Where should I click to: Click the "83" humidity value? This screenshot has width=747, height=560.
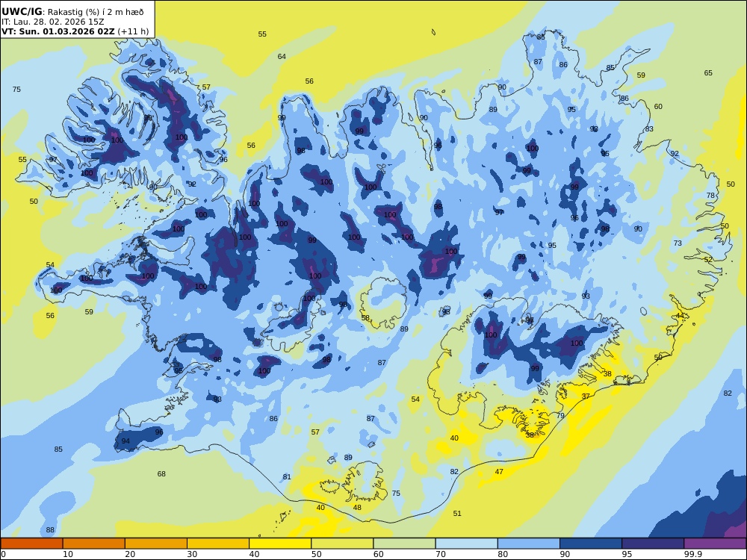click(x=649, y=129)
